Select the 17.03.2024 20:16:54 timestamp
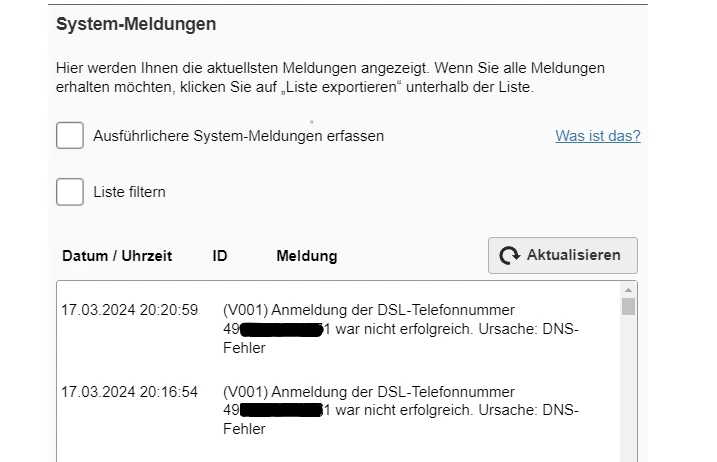 130,391
